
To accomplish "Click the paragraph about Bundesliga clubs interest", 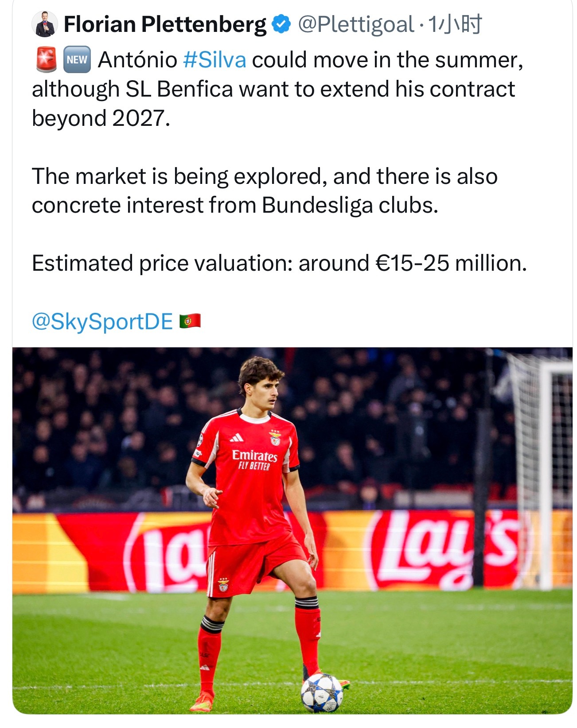I will (x=265, y=191).
